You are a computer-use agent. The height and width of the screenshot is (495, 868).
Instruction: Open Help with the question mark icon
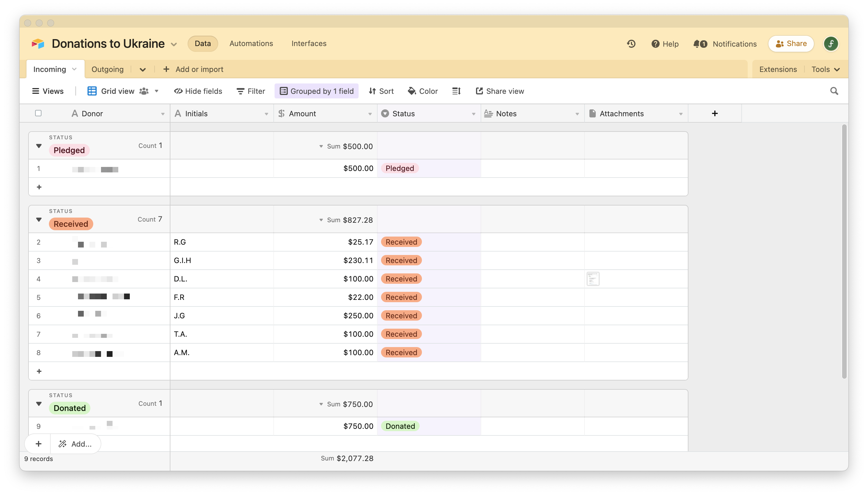665,44
